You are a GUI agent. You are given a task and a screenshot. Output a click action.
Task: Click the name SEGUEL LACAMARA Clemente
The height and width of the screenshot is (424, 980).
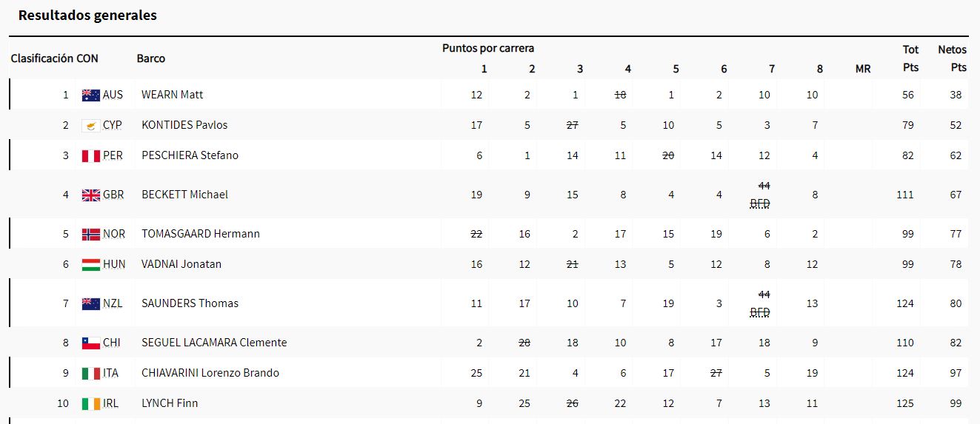(214, 343)
